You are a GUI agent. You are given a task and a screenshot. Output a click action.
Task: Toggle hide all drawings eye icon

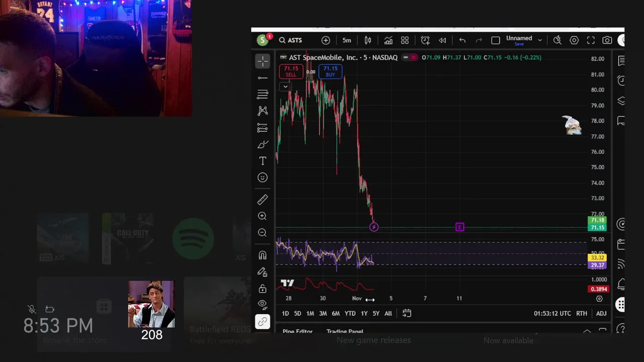point(262,304)
